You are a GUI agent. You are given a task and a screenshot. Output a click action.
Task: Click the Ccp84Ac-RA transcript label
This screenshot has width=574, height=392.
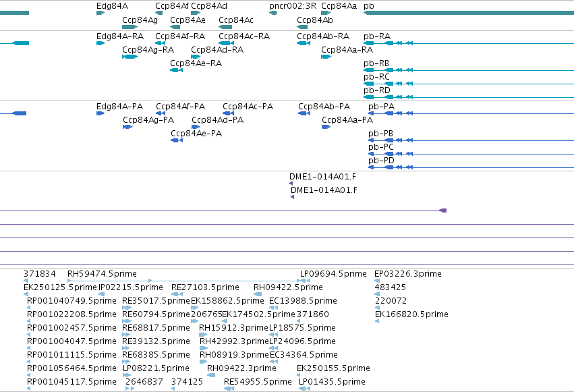tap(243, 36)
